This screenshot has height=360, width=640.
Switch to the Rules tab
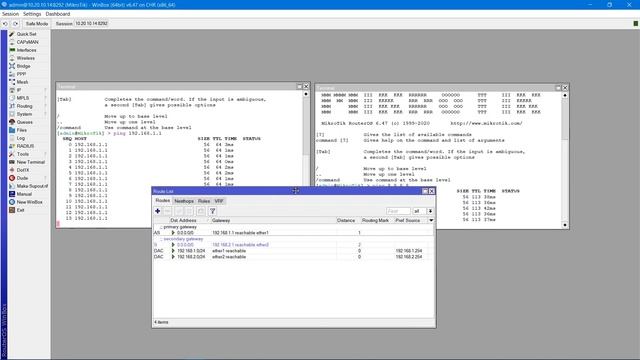204,201
